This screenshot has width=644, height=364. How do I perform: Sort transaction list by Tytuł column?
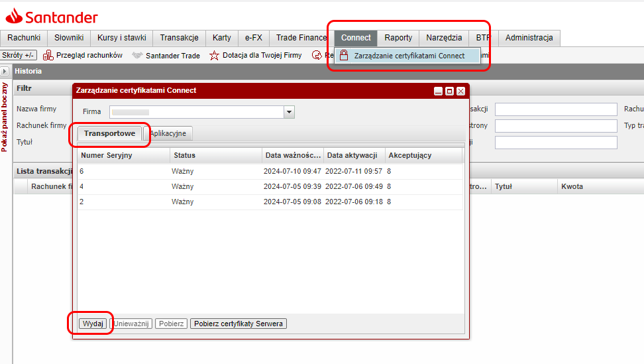[524, 186]
